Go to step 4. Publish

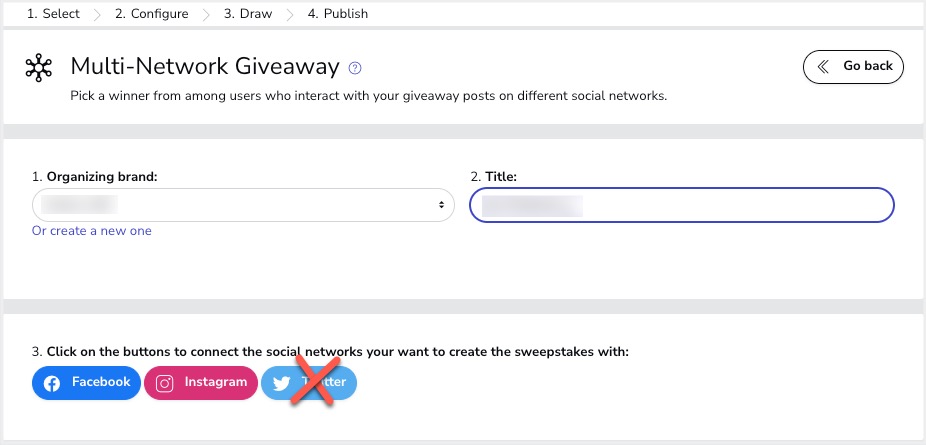338,14
